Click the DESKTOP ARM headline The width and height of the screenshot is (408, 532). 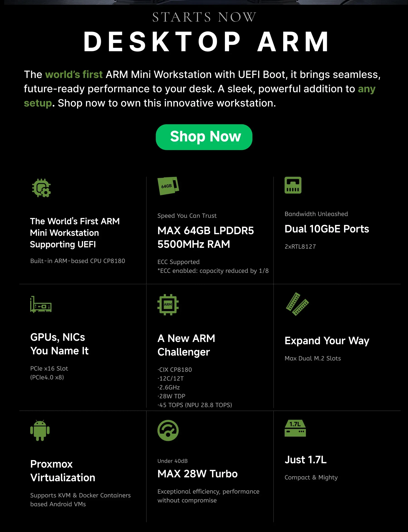point(206,42)
